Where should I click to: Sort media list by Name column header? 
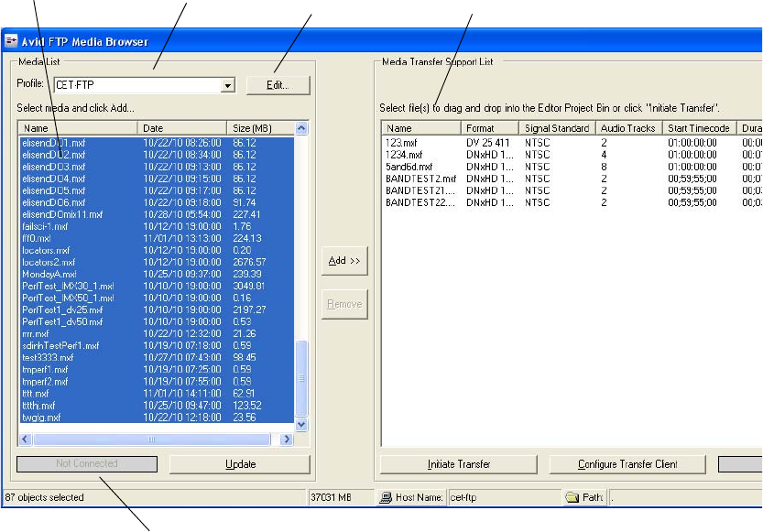78,128
